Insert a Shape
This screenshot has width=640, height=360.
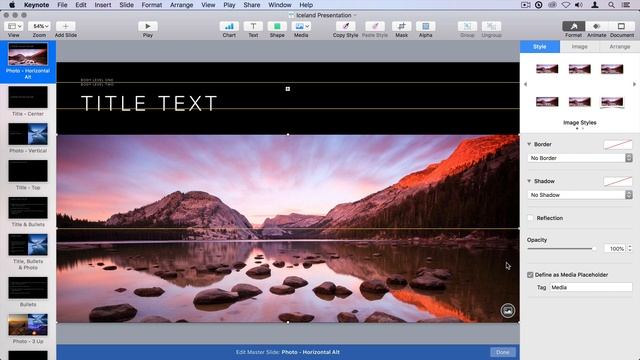click(277, 26)
